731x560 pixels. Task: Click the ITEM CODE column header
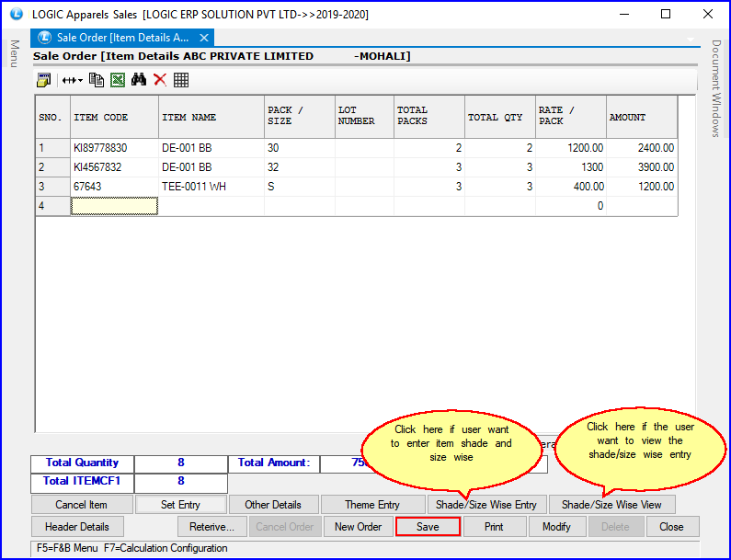(114, 117)
